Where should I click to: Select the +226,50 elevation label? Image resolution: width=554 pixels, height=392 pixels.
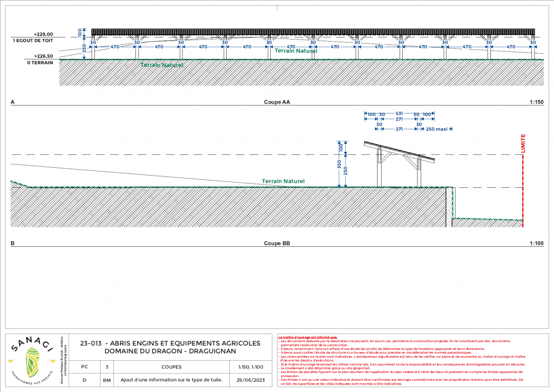tap(44, 56)
